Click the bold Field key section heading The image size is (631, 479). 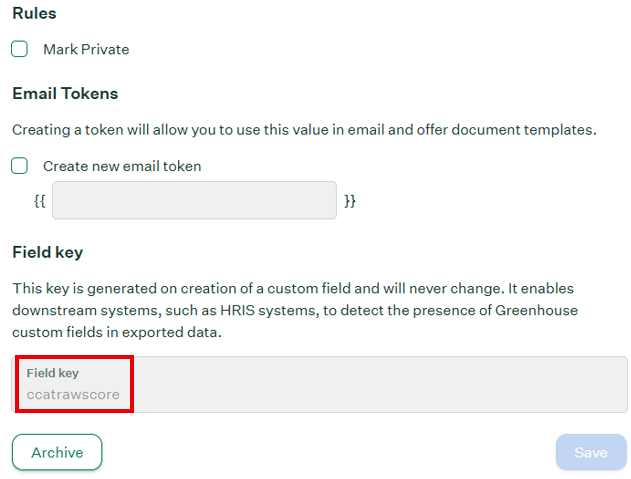pos(47,252)
